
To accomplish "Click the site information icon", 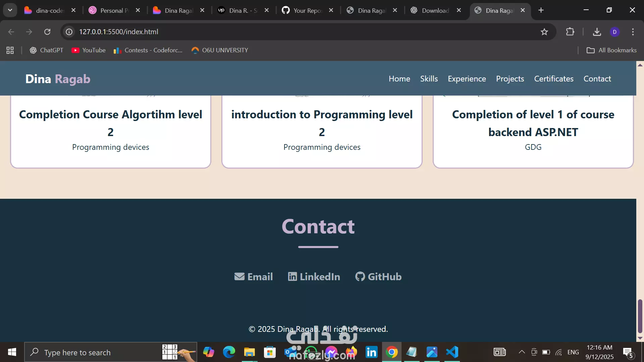I will [x=69, y=32].
